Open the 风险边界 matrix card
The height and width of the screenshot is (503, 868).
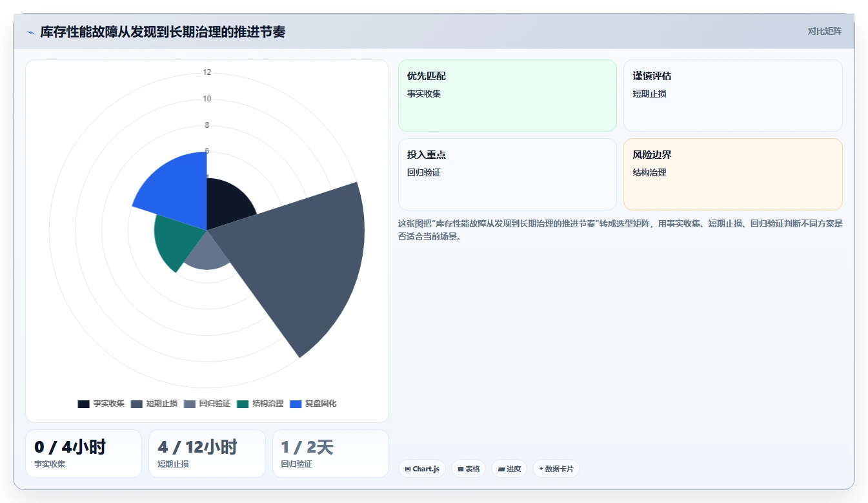tap(733, 174)
